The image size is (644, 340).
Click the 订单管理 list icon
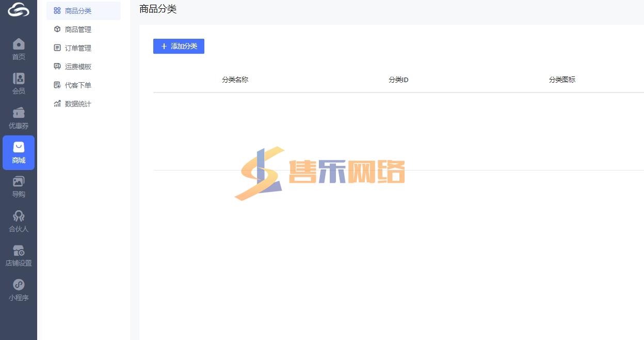[x=57, y=48]
